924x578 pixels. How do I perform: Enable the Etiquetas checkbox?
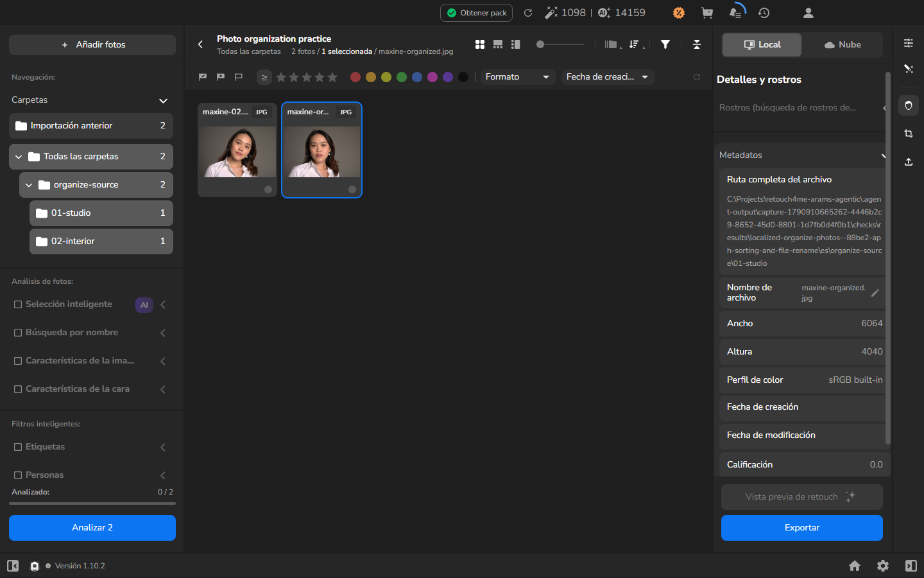tap(18, 447)
